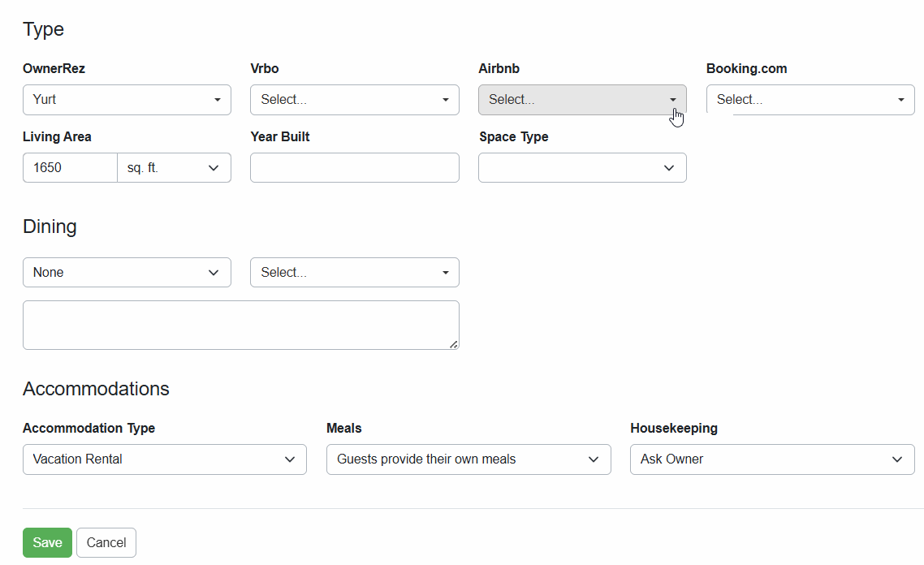Click the dining notes text area
924x565 pixels.
(x=240, y=324)
